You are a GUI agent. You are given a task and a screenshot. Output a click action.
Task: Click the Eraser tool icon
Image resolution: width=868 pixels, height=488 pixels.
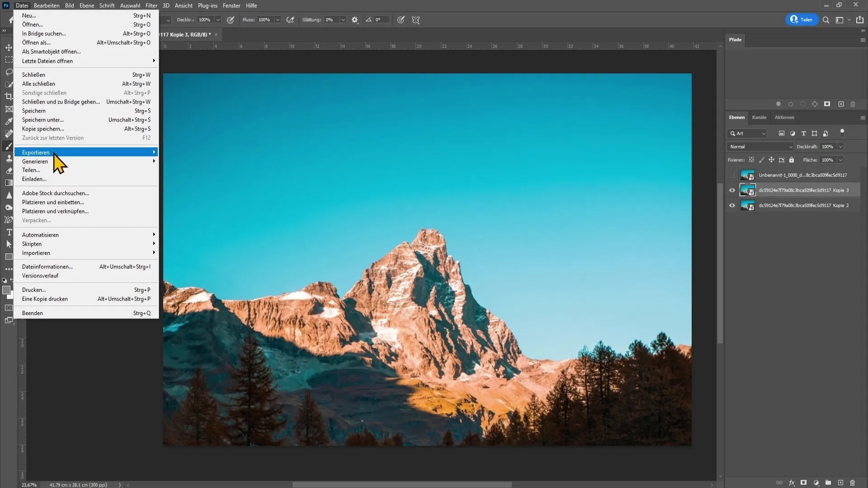(8, 171)
